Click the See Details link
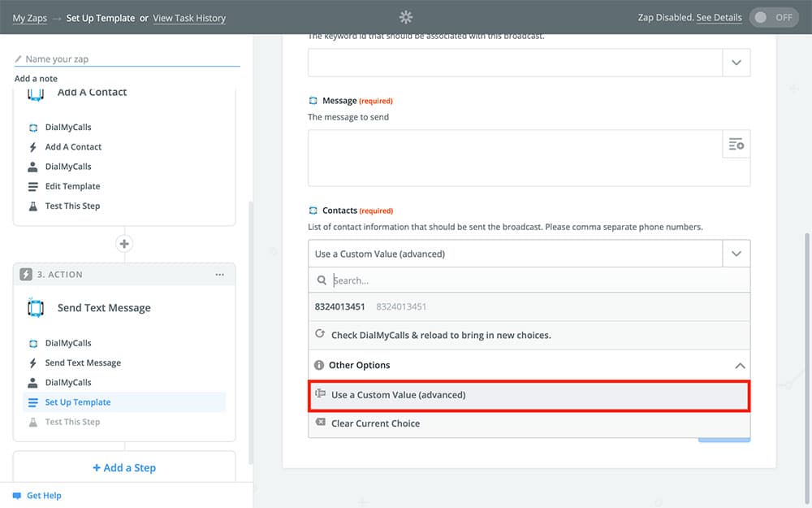The image size is (812, 508). click(719, 18)
